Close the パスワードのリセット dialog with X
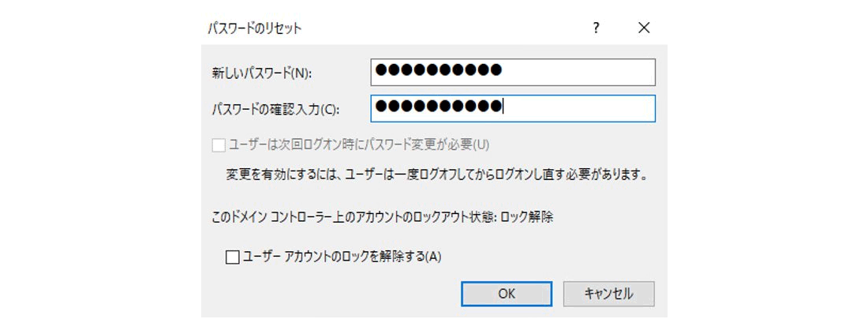This screenshot has height=334, width=868. 644,28
